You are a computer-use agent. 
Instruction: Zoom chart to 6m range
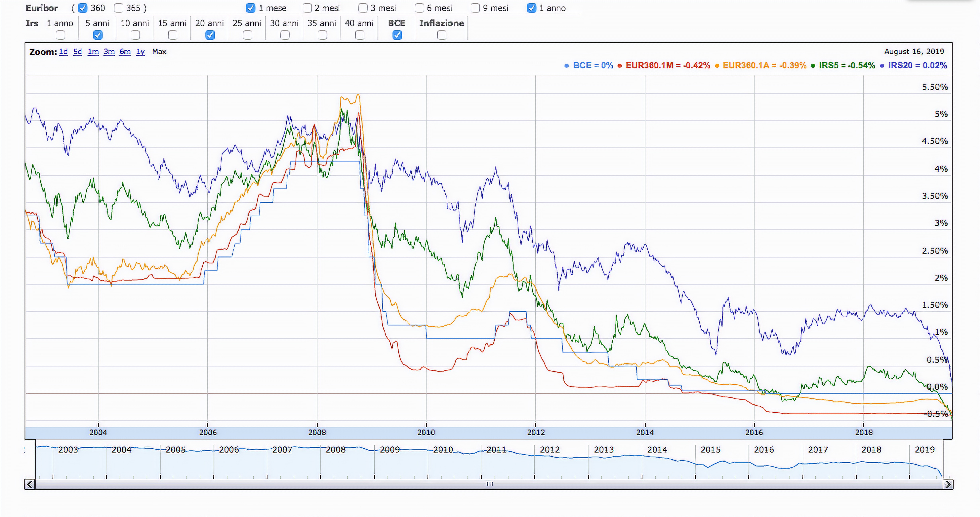[x=125, y=52]
